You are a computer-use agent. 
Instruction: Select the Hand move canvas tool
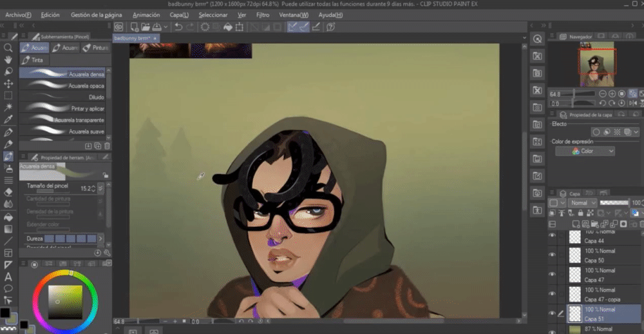pyautogui.click(x=8, y=59)
